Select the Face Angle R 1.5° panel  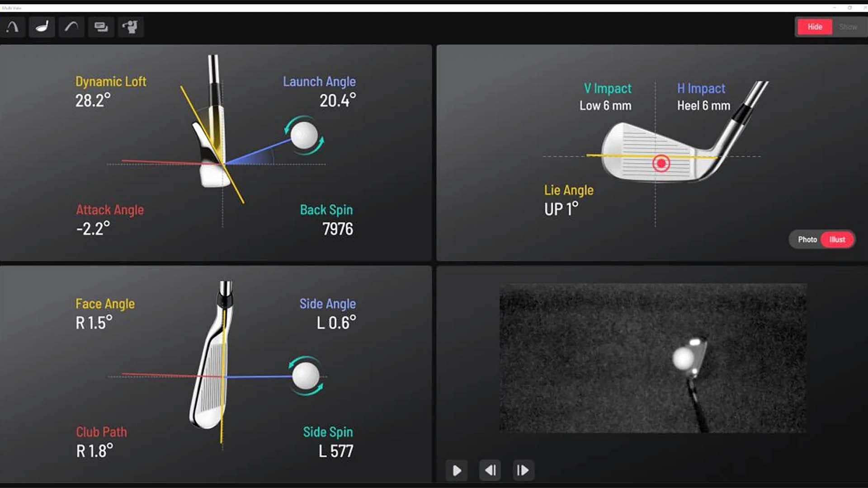(94, 323)
